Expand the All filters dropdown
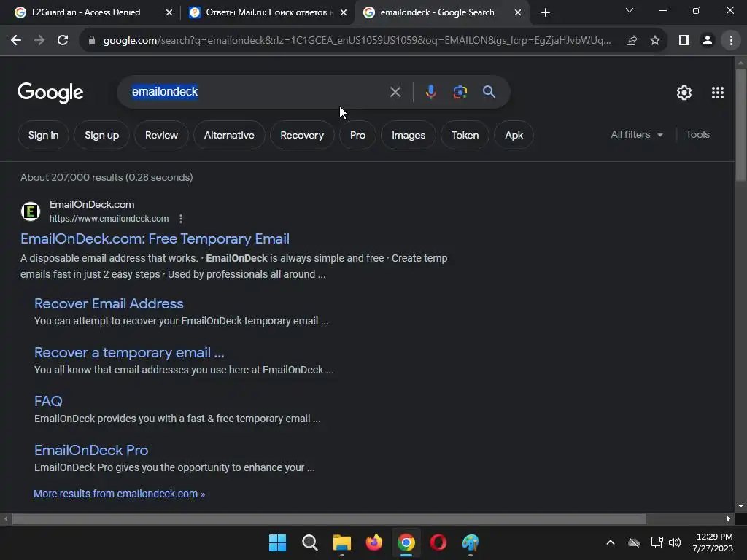Image resolution: width=747 pixels, height=560 pixels. click(637, 135)
